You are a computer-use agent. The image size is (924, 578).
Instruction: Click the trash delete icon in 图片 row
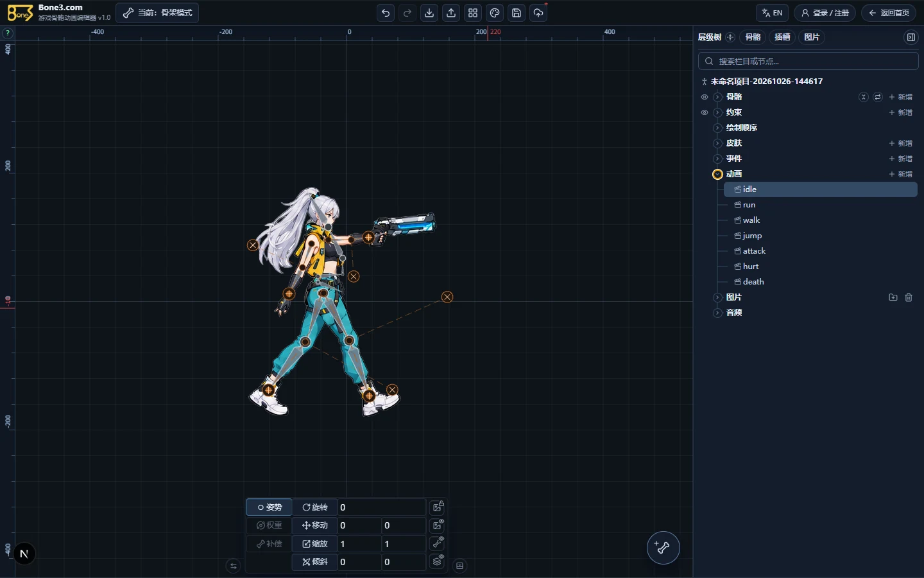click(909, 297)
